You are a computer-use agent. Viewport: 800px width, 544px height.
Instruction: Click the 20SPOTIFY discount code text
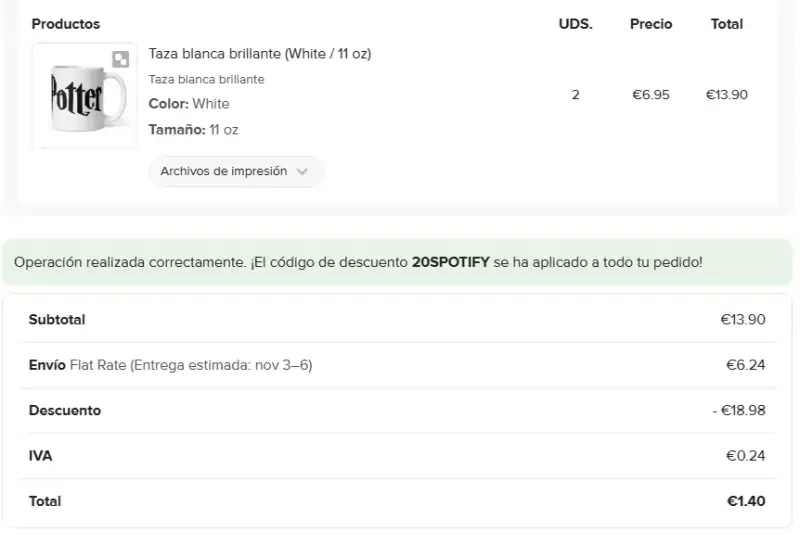451,262
